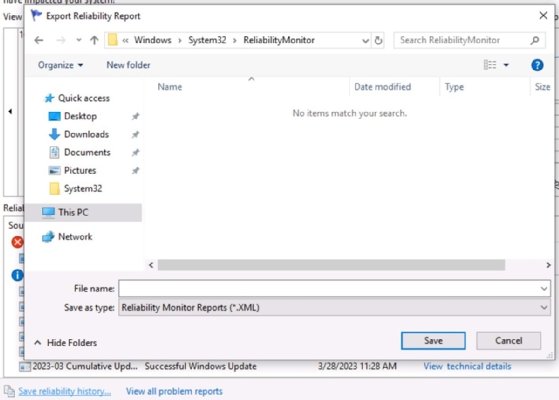Go up one folder level arrow
This screenshot has height=400, width=559.
tap(94, 40)
